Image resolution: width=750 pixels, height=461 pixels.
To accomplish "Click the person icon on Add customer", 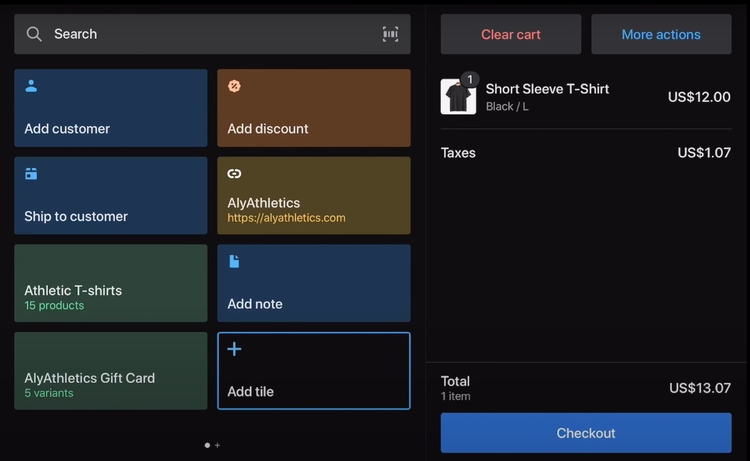I will pos(31,86).
